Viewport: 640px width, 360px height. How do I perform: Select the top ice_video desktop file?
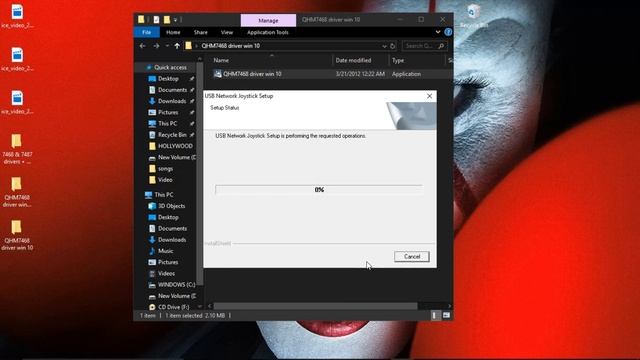pos(17,16)
